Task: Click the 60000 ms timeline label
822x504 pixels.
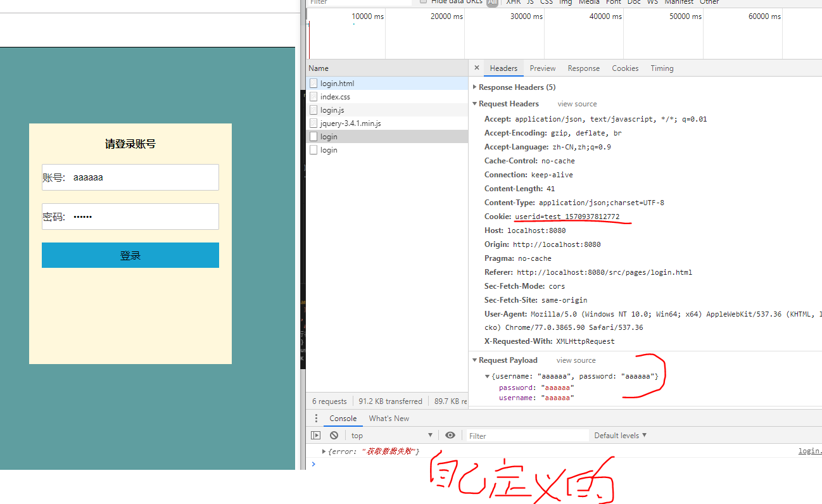Action: point(764,16)
